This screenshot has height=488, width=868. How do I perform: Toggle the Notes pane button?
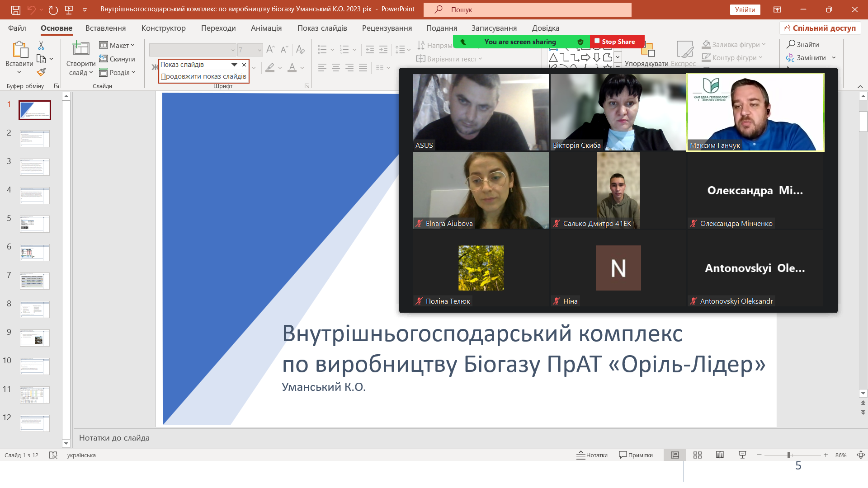(592, 455)
